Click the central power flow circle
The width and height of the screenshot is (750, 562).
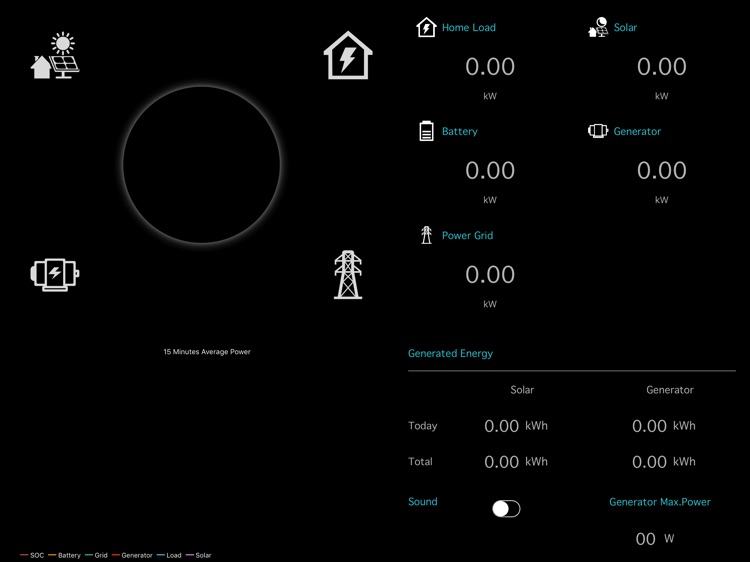201,165
